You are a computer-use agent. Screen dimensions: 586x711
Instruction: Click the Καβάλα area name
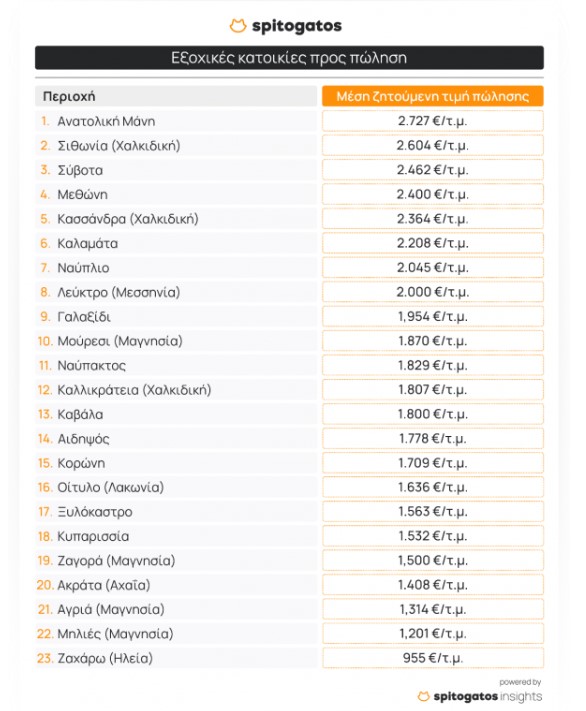tap(80, 414)
